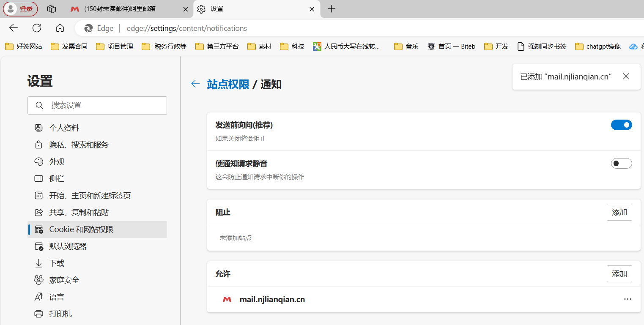Go back with browser back arrow
644x325 pixels.
pos(14,28)
